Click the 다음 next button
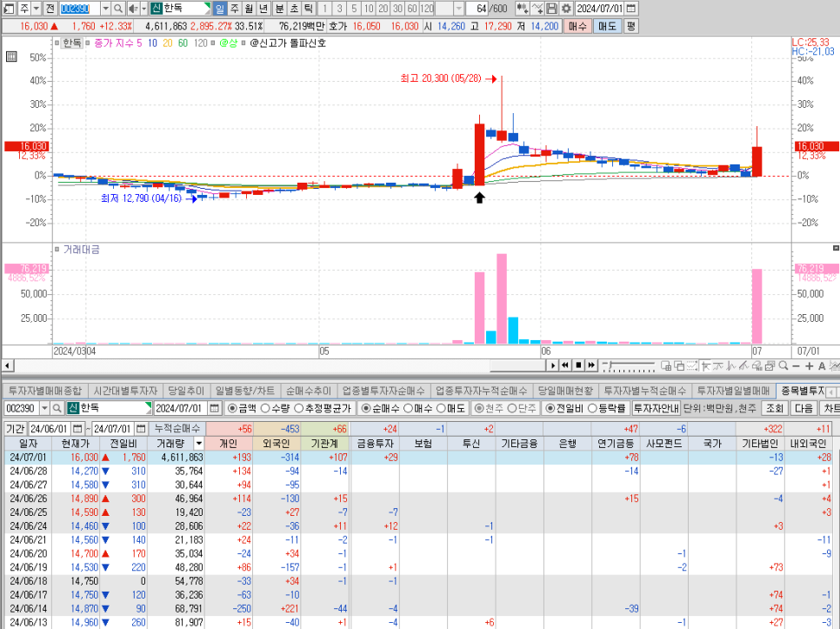 803,408
